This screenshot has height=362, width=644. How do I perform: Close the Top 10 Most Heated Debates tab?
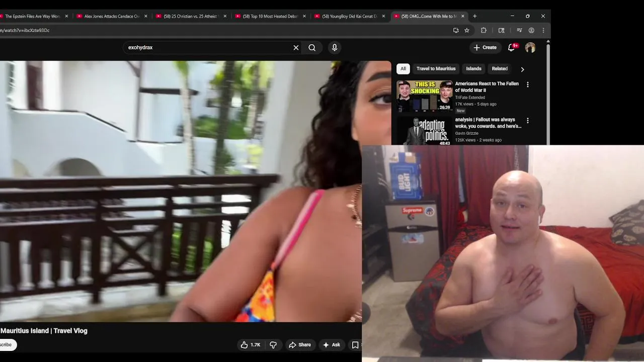304,16
